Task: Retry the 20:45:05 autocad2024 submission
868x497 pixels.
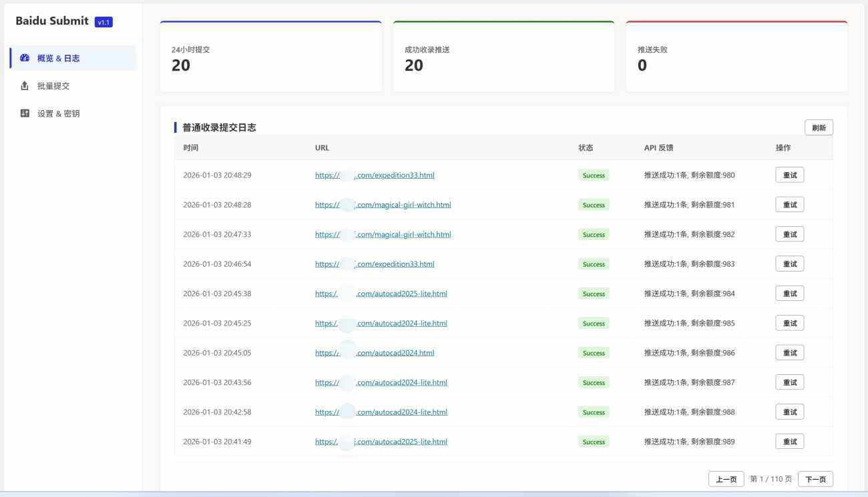Action: tap(789, 353)
